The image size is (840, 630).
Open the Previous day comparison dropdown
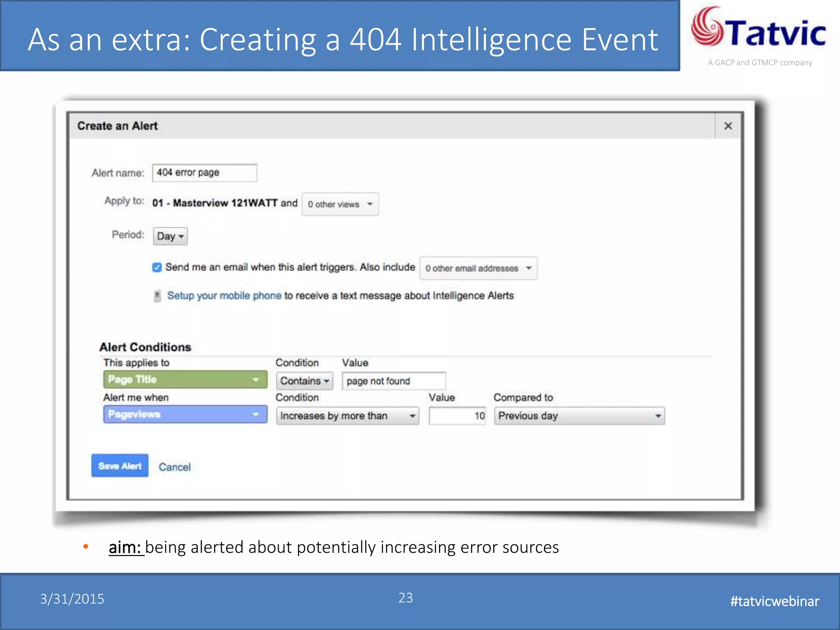[579, 416]
